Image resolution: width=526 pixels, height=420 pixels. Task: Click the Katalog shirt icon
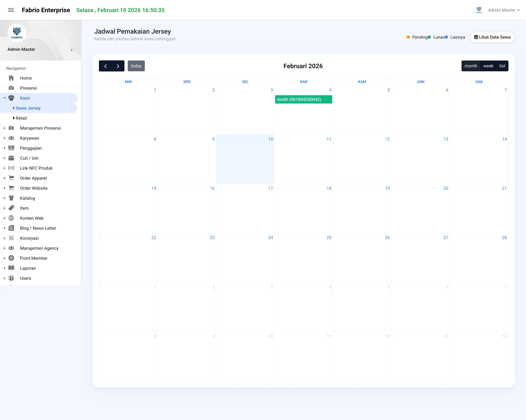point(11,198)
